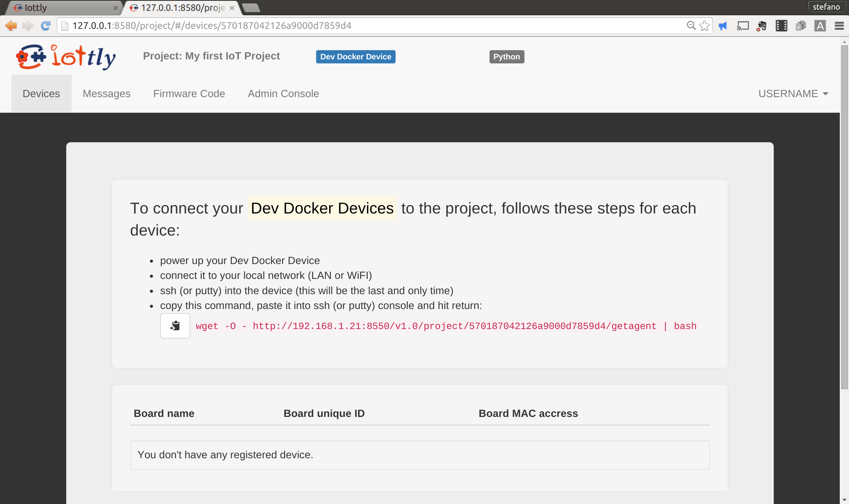Switch to the Messages tab
Screen dimensions: 849x504
point(107,93)
